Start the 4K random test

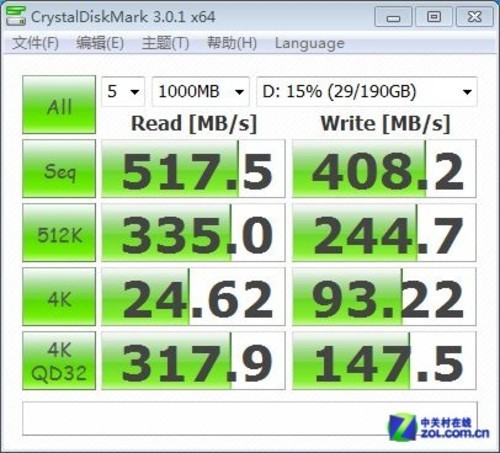59,297
